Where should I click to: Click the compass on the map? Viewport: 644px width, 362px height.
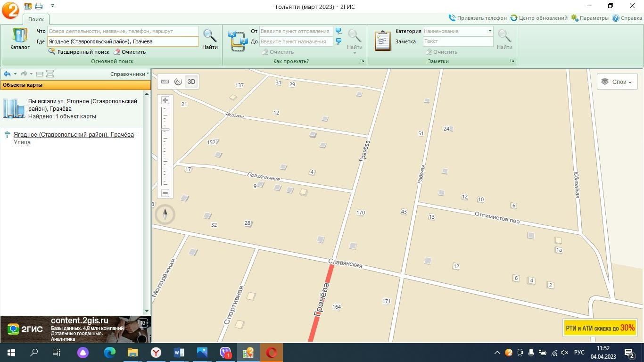[165, 214]
